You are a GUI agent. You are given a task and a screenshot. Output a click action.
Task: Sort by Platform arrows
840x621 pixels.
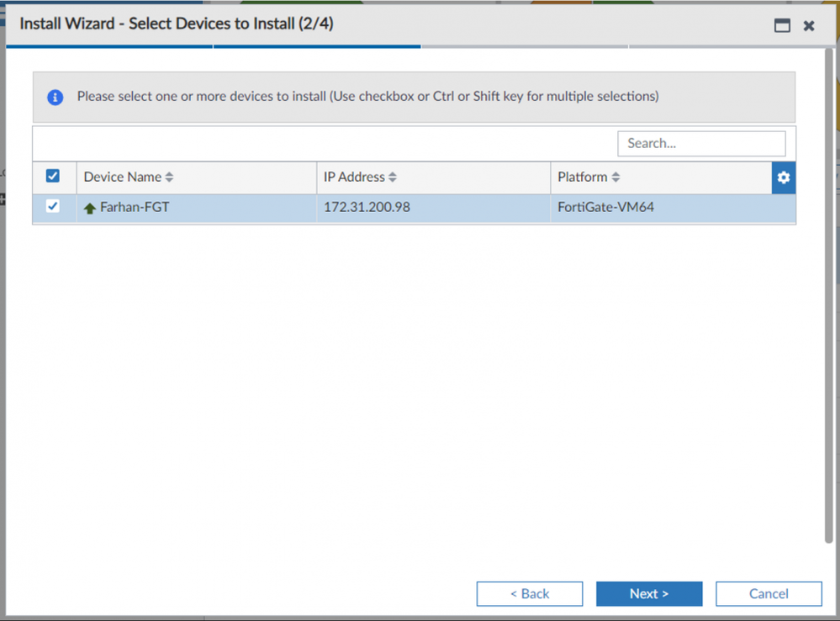click(615, 178)
